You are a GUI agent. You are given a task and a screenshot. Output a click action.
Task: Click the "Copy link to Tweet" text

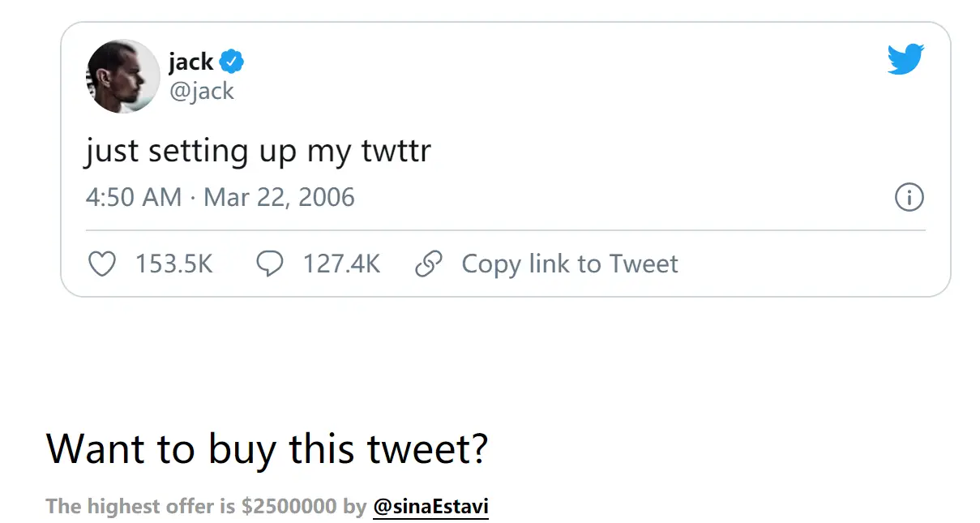(569, 264)
